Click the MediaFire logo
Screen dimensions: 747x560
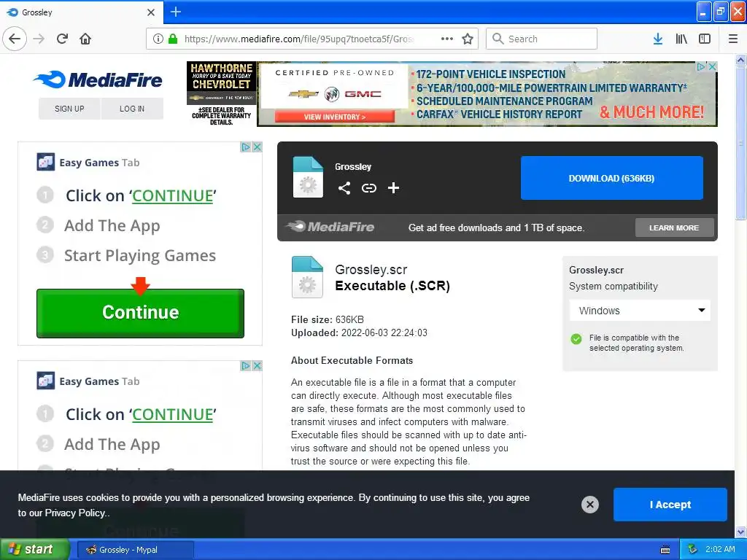[98, 79]
